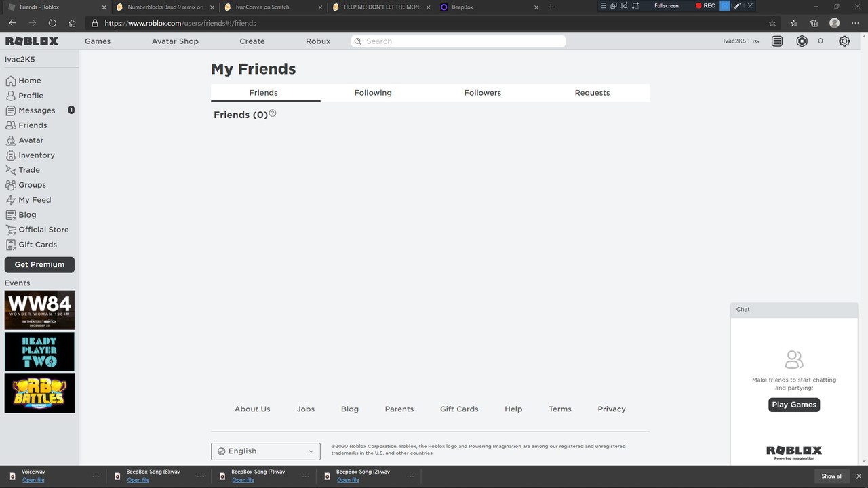The height and width of the screenshot is (488, 868).
Task: Open options for BeepBox-Song (8).wav download
Action: pos(201,476)
